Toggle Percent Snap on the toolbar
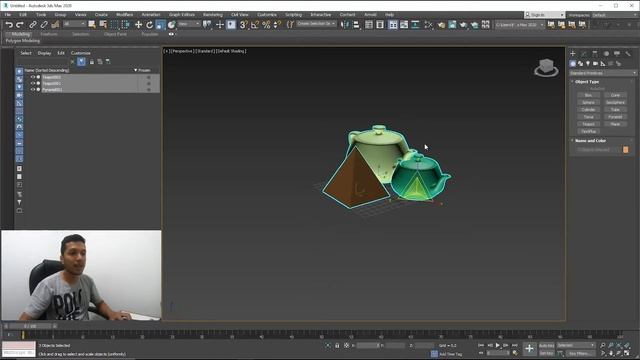 (x=266, y=25)
